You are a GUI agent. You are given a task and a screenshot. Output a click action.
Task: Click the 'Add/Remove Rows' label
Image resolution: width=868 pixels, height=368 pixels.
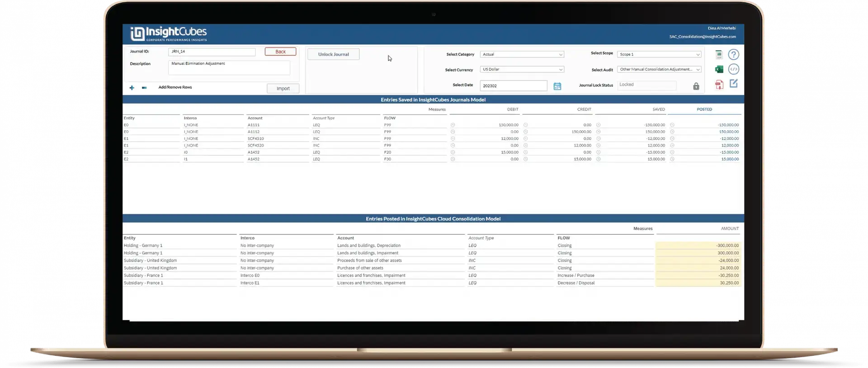175,87
